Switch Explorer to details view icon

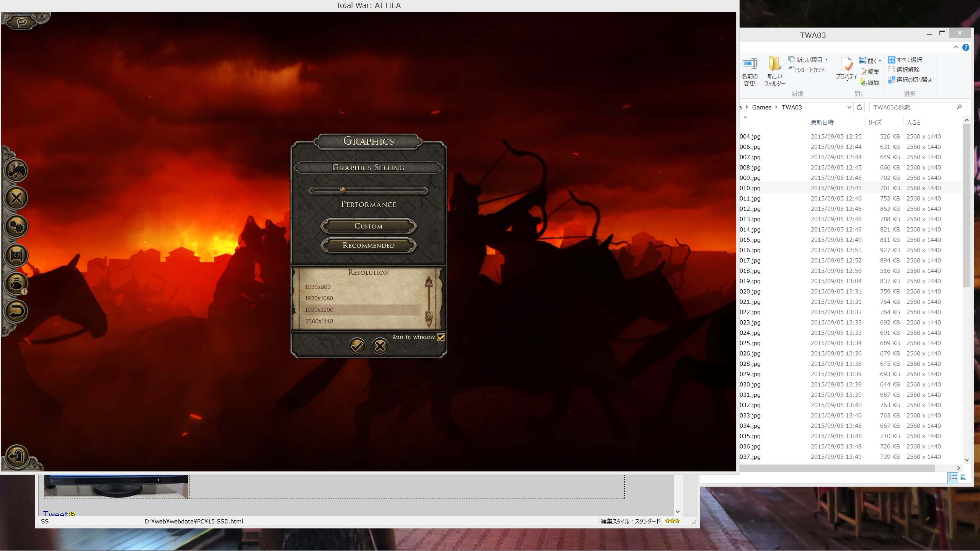[x=953, y=478]
